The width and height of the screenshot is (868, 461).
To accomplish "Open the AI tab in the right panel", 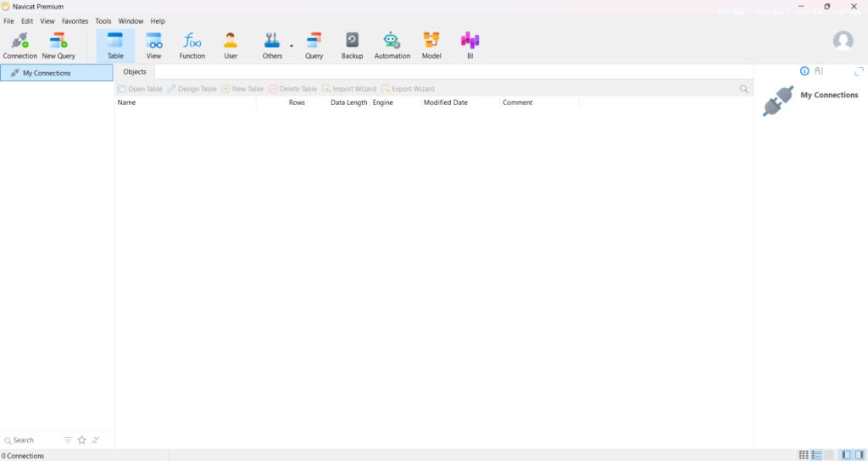I will 819,71.
